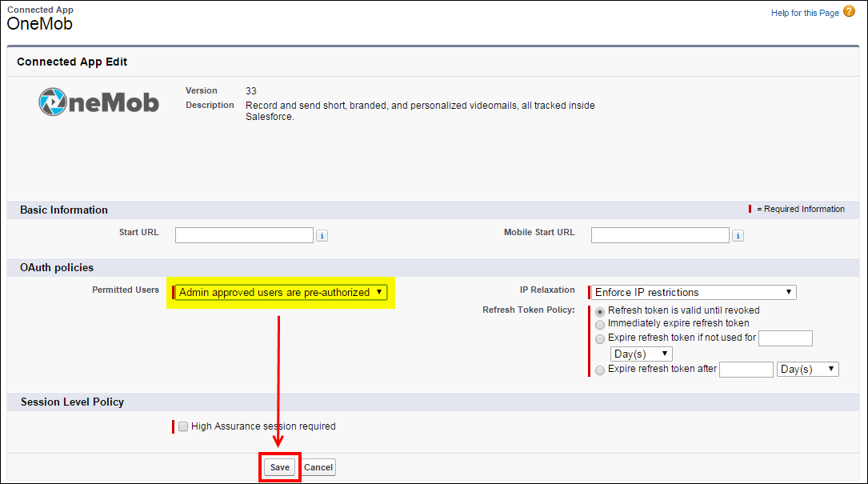Select Expire refresh token if not used for
The width and height of the screenshot is (868, 484).
(x=600, y=339)
